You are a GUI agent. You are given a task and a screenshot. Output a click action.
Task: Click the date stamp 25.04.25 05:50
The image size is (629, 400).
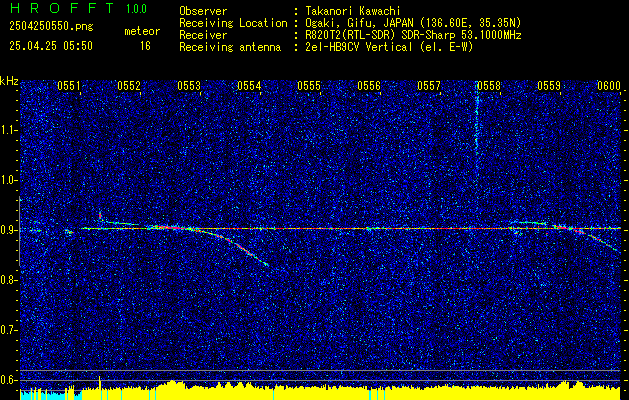click(x=51, y=46)
